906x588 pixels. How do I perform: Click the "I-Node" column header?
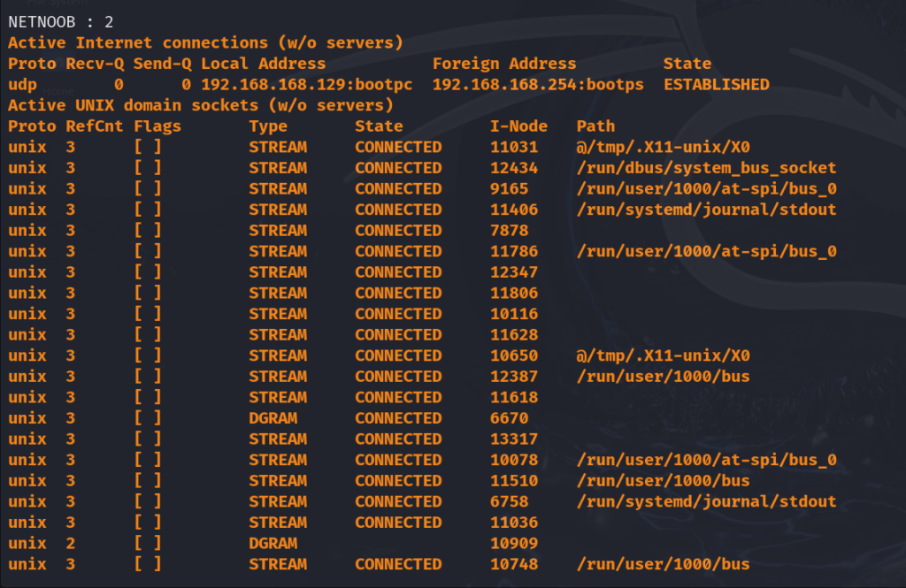(x=518, y=126)
